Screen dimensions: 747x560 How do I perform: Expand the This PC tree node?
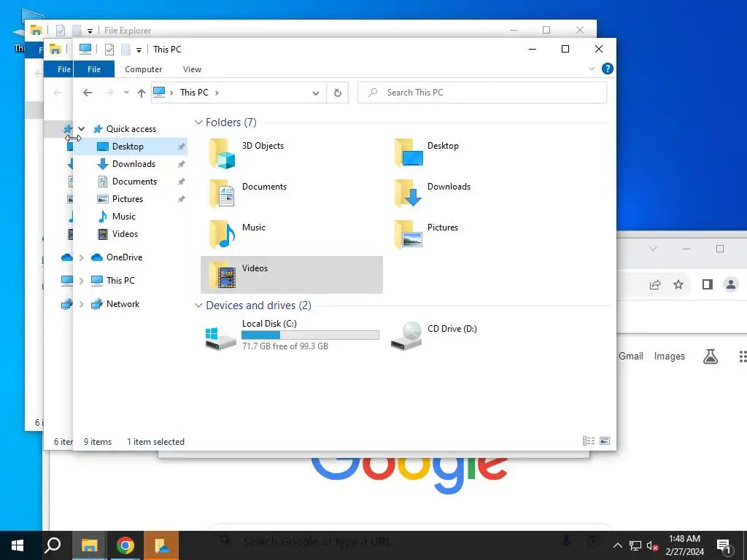[x=82, y=281]
